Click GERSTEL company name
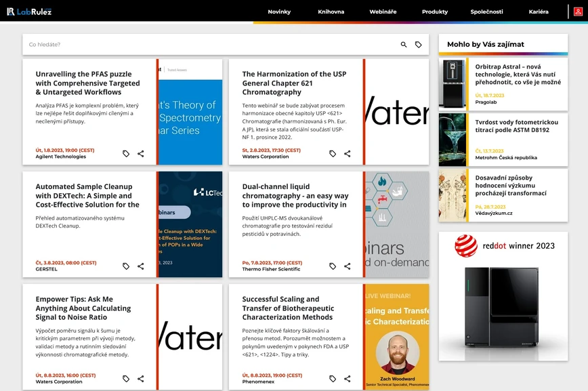The height and width of the screenshot is (391, 588). point(47,269)
